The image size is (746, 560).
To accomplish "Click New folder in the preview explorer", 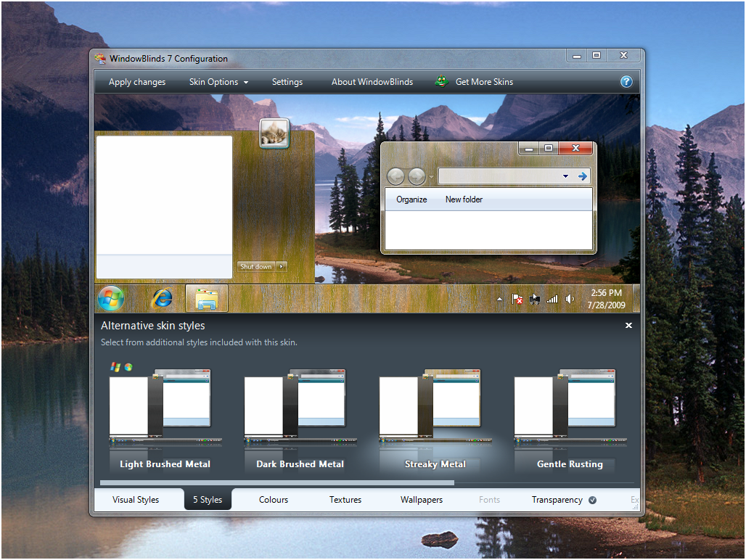I will tap(464, 199).
